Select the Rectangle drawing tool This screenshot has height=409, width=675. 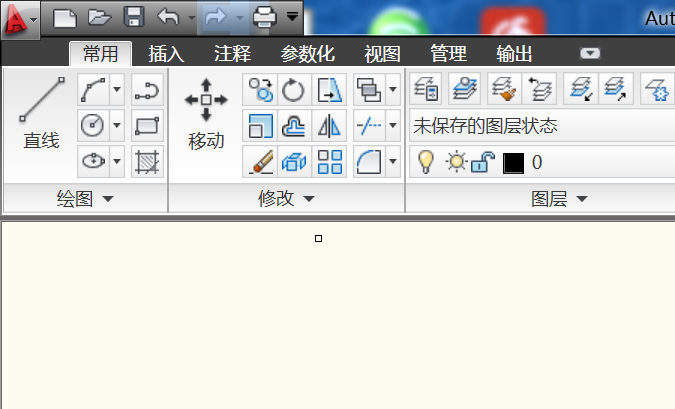(x=147, y=125)
